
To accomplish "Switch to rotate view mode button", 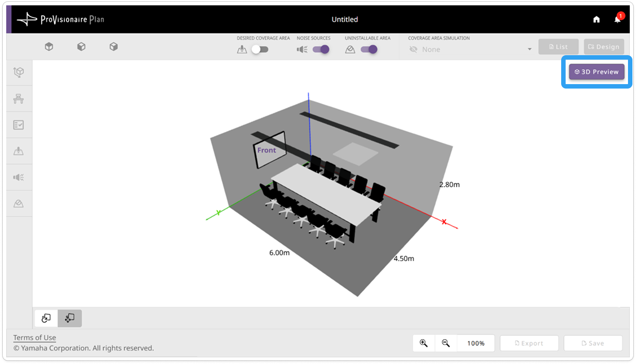I will tap(46, 318).
